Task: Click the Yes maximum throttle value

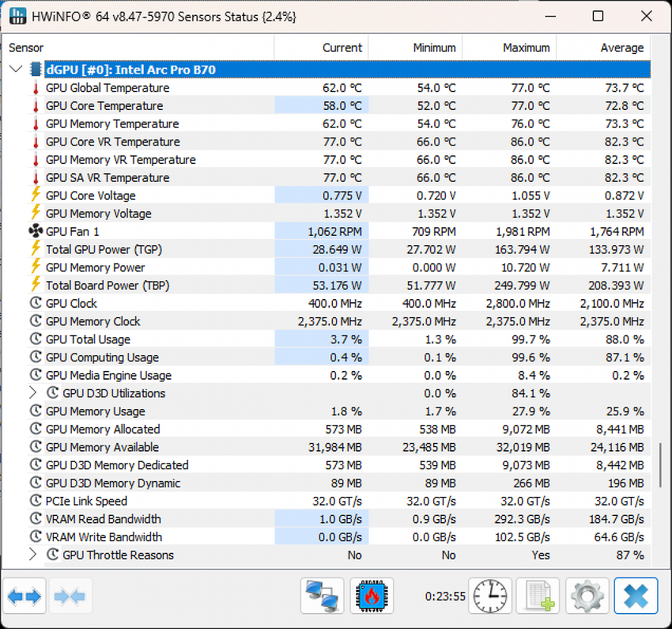Action: pyautogui.click(x=541, y=555)
